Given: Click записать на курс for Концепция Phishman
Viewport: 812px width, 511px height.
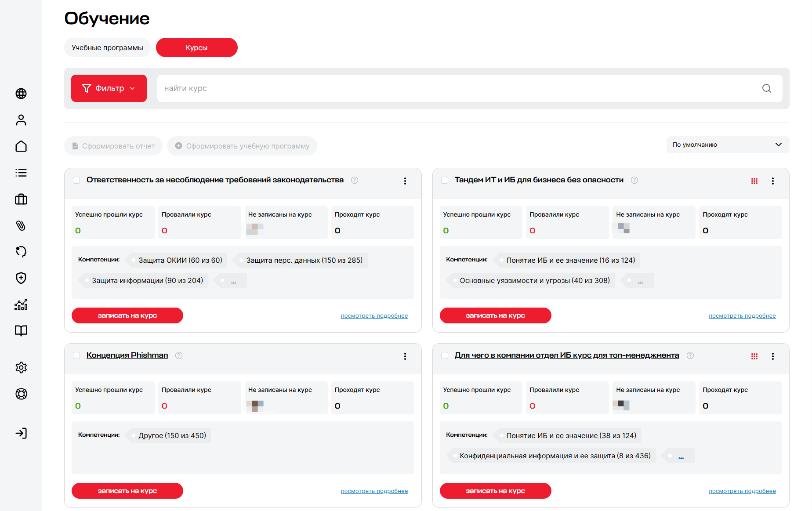Looking at the screenshot, I should coord(127,491).
